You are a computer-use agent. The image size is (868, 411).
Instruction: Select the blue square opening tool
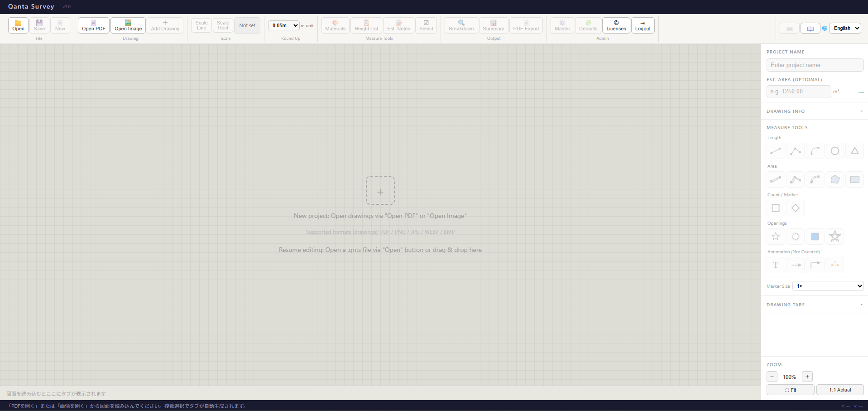click(x=815, y=237)
